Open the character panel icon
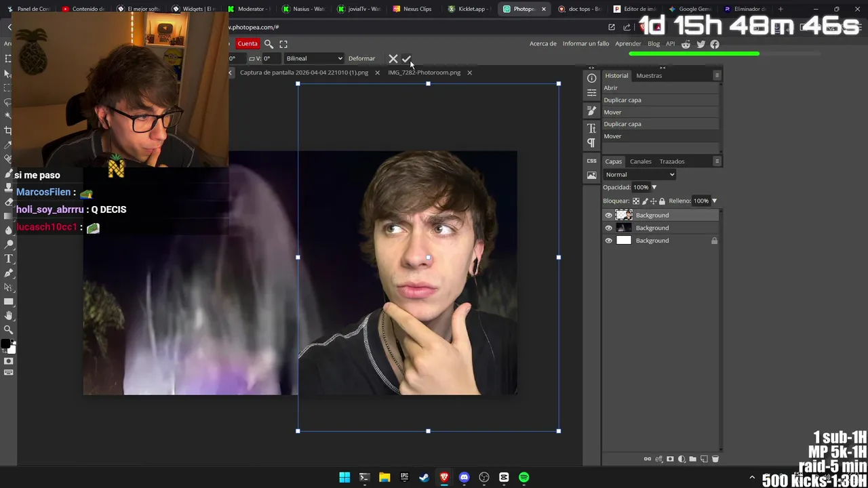 pyautogui.click(x=591, y=128)
